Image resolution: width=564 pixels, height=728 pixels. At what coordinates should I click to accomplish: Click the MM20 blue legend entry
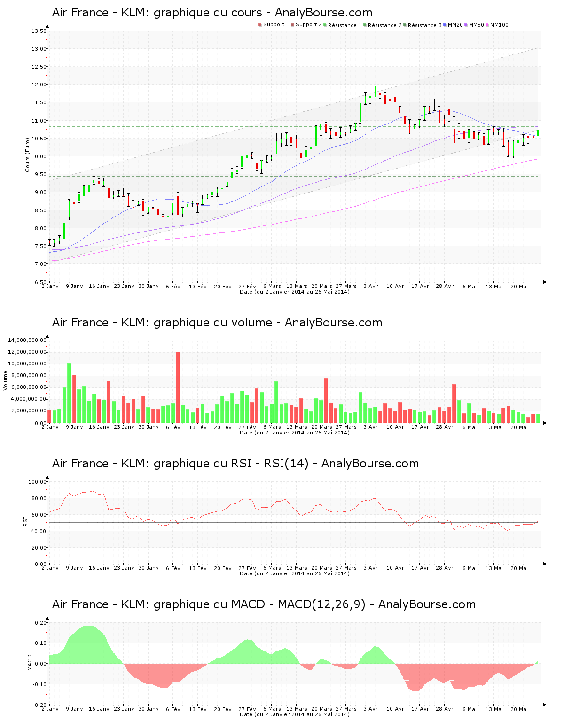pyautogui.click(x=453, y=25)
